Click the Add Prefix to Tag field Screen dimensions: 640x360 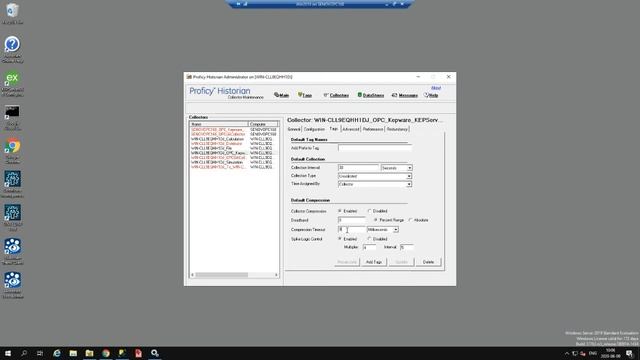375,148
